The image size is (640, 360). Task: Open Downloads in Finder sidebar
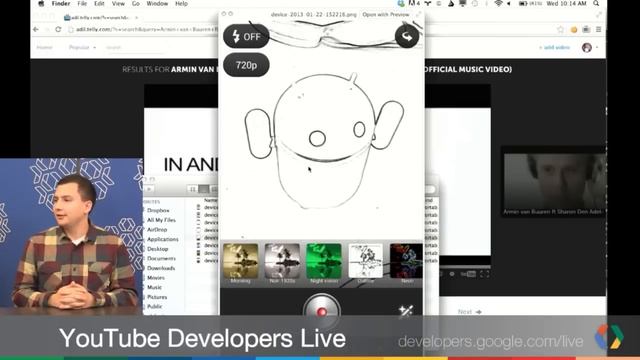[x=161, y=268]
